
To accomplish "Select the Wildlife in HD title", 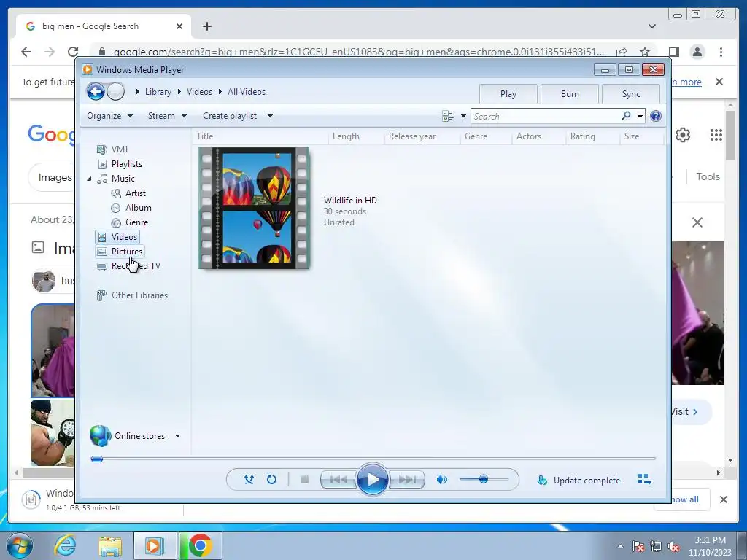I will pos(350,201).
